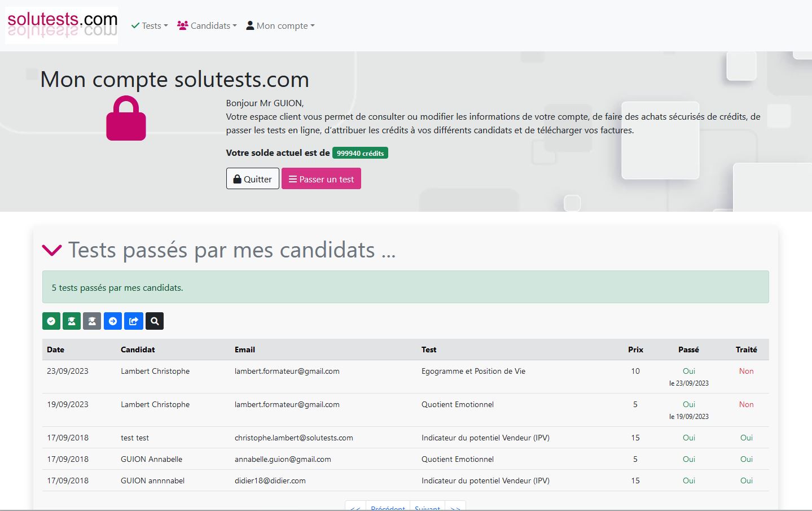Click the 'le 19/09/2023' passed date text
Image resolution: width=812 pixels, height=511 pixels.
tap(689, 416)
